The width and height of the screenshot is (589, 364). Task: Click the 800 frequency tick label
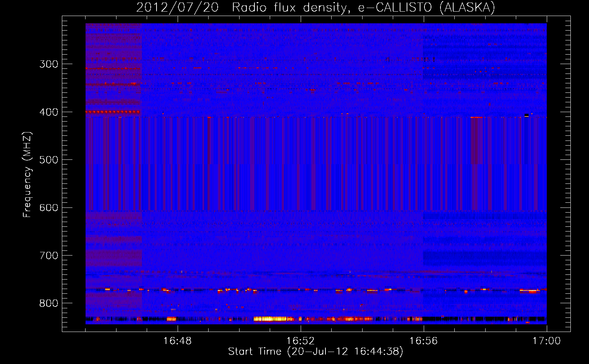49,303
